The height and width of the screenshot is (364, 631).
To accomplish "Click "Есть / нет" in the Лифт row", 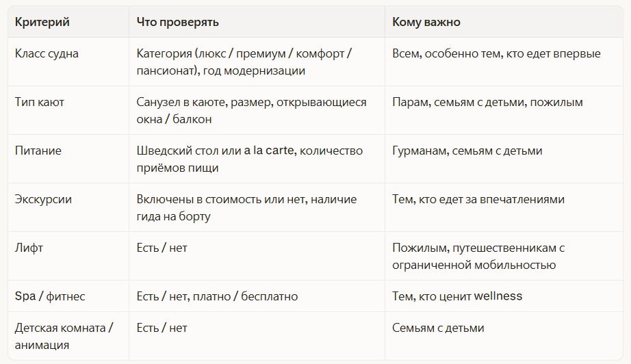I will coord(162,248).
